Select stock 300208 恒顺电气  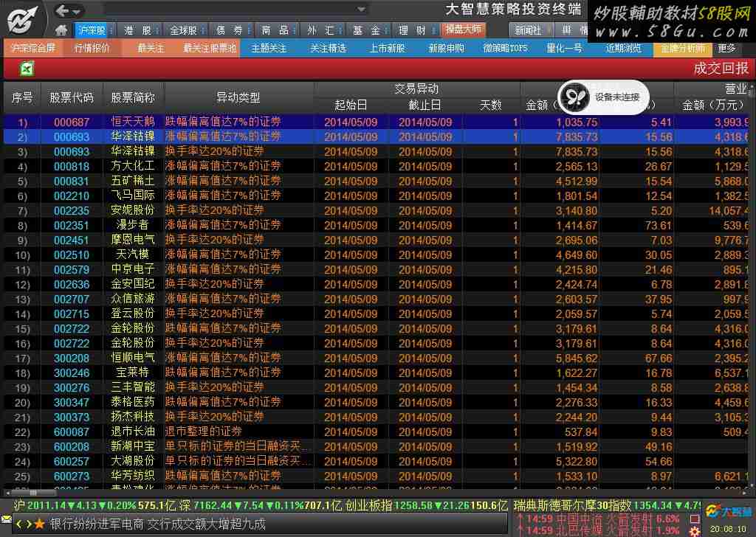[x=376, y=358]
